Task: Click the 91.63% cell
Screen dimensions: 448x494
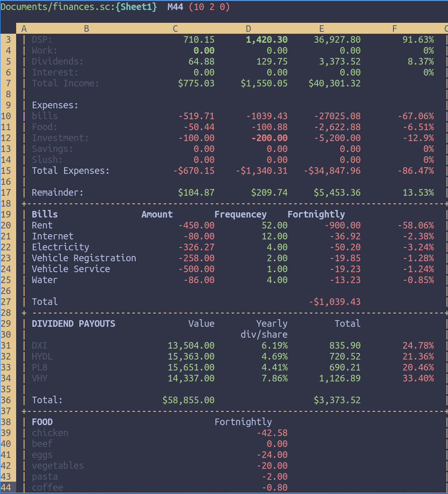Action: (418, 40)
